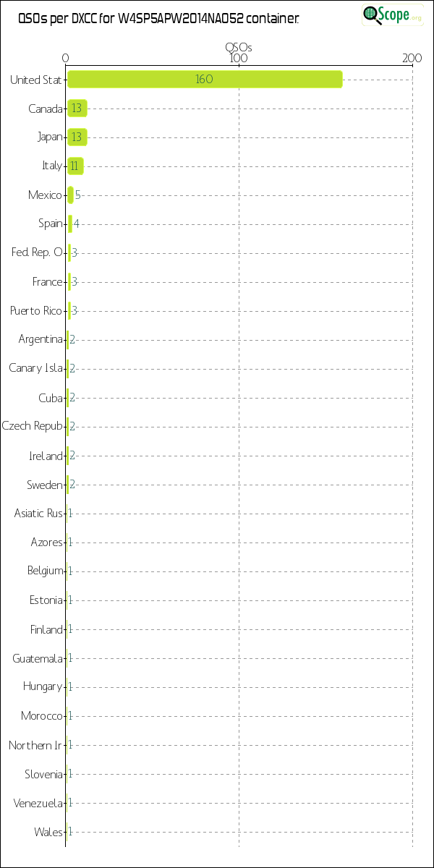The height and width of the screenshot is (868, 434).
Task: Click the Fed. Rep. O. label
Action: (38, 253)
